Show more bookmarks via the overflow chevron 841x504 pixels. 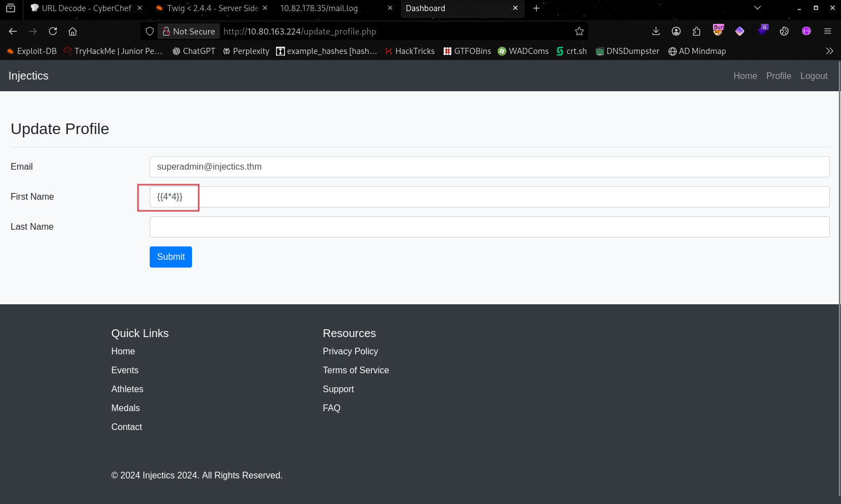point(829,51)
